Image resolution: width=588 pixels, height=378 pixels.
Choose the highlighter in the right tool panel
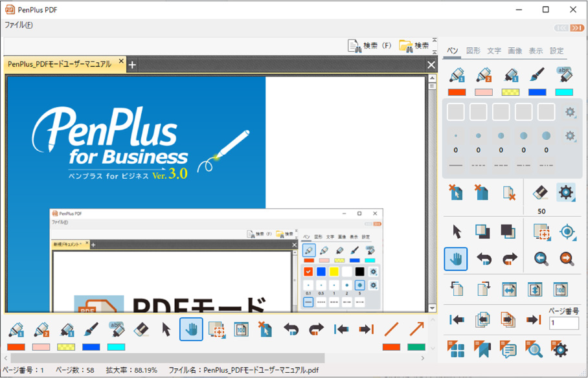point(510,75)
